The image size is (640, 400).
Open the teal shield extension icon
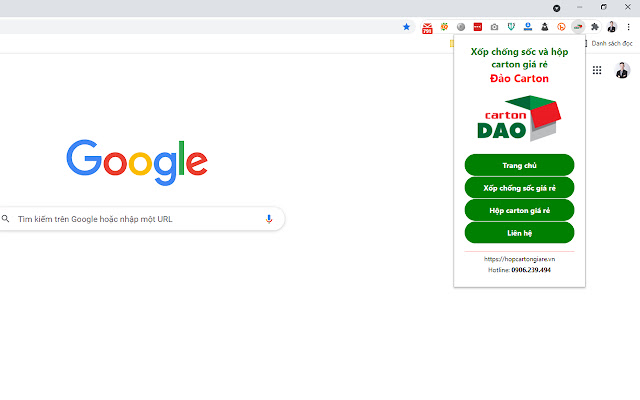point(511,27)
